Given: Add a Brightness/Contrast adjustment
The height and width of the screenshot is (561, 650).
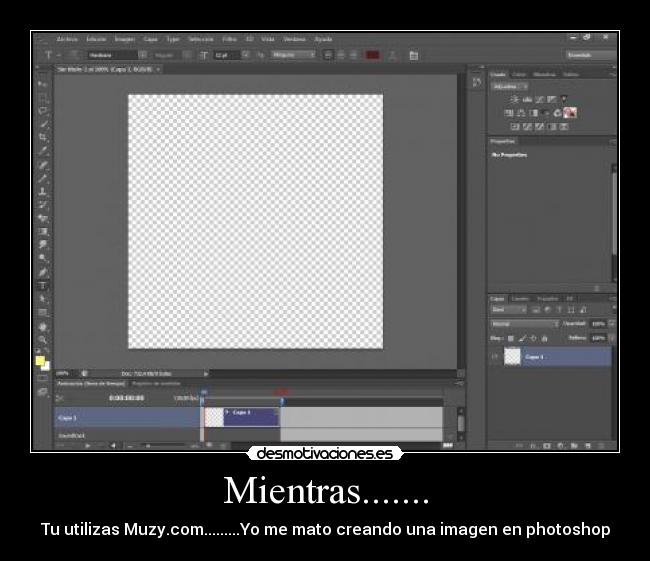Looking at the screenshot, I should coord(514,99).
